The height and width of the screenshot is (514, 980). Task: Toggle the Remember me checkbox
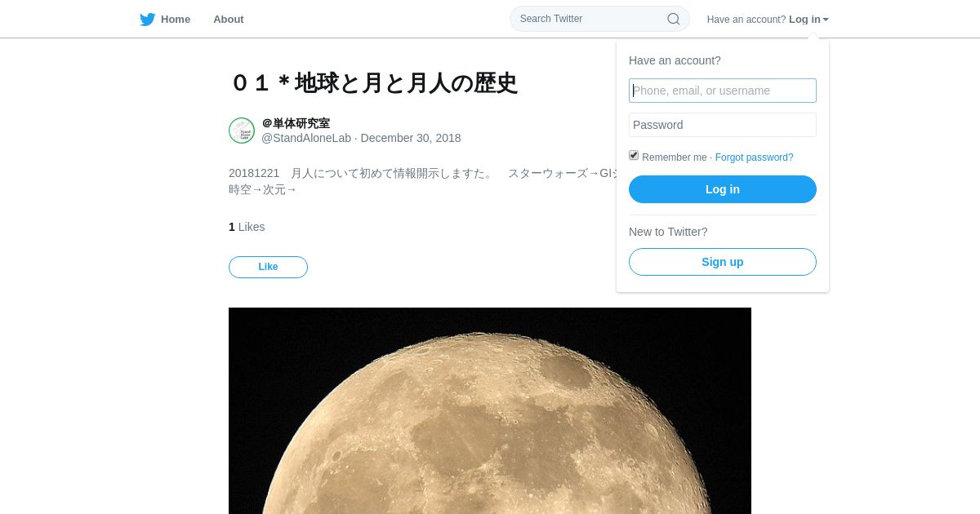pos(634,155)
